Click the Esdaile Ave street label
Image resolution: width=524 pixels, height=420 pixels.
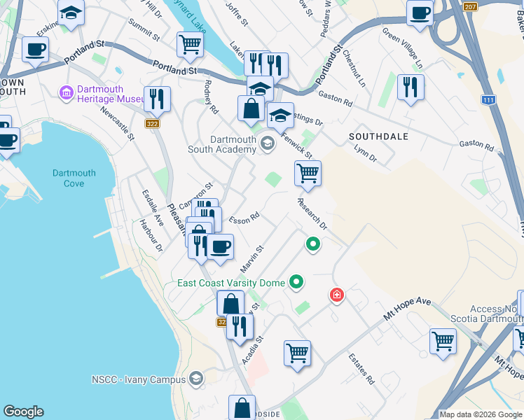(153, 208)
